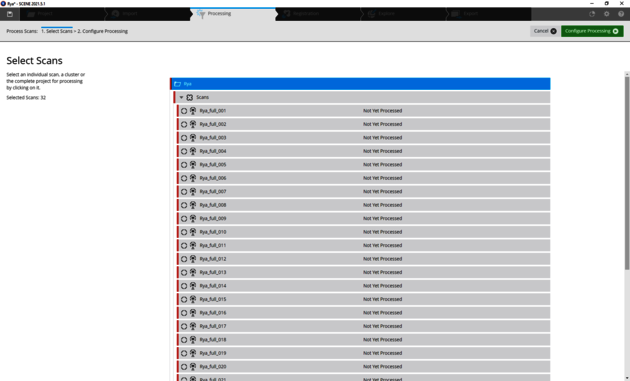630x381 pixels.
Task: Click the status pie icon left of gear
Action: (x=592, y=14)
